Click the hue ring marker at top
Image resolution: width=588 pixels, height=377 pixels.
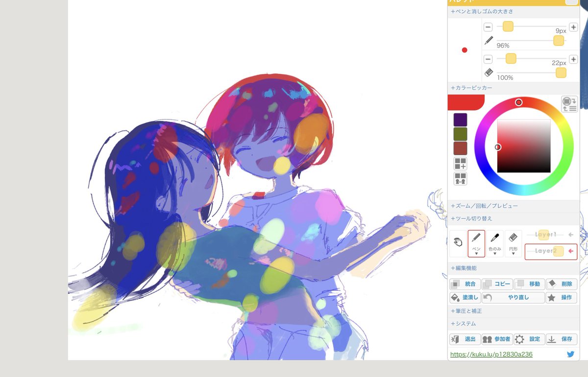click(x=518, y=102)
